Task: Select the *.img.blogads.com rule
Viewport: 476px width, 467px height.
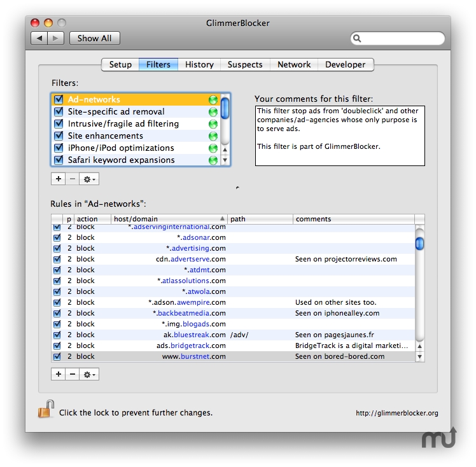Action: [233, 324]
